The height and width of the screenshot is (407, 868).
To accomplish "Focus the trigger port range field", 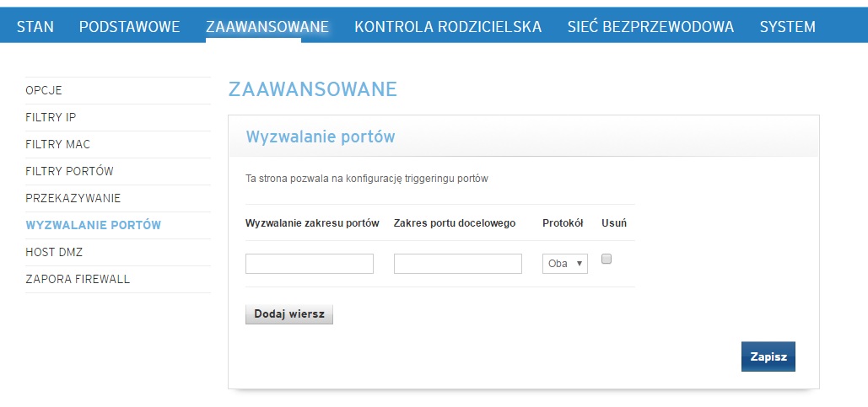I will tap(310, 264).
